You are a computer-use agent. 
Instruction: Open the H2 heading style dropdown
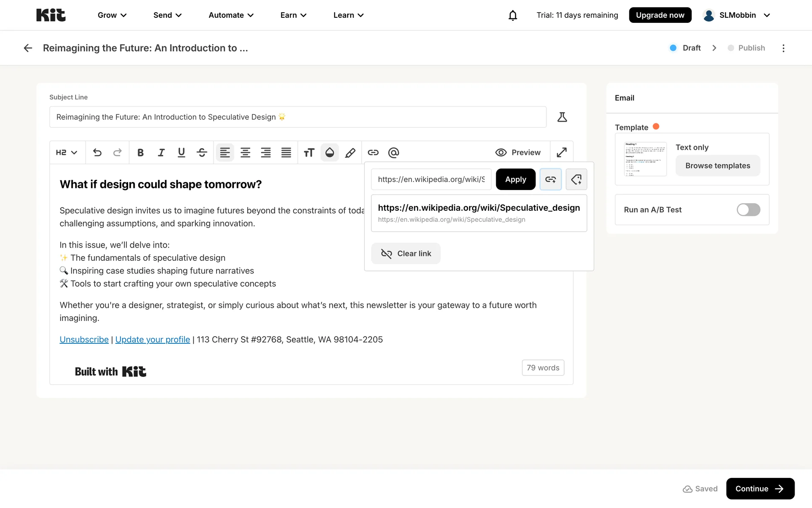coord(67,152)
